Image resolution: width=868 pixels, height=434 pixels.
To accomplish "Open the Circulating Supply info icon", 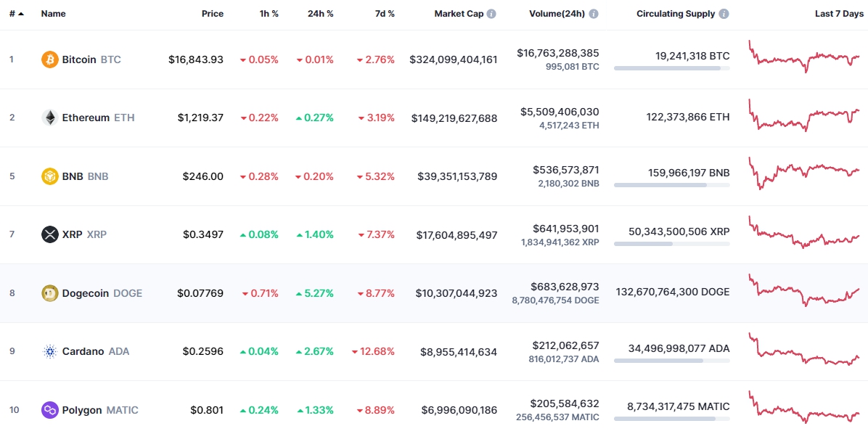I will [x=724, y=14].
